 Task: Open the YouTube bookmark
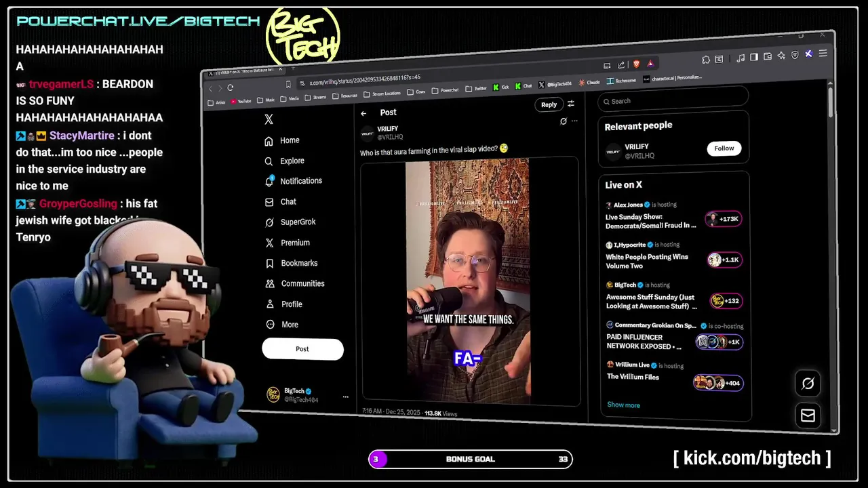pos(241,101)
